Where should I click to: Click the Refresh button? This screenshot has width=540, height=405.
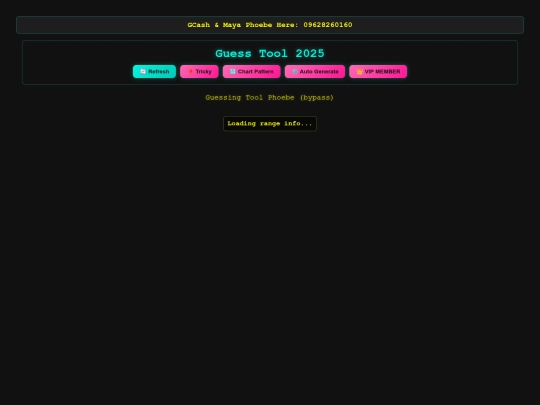154,72
